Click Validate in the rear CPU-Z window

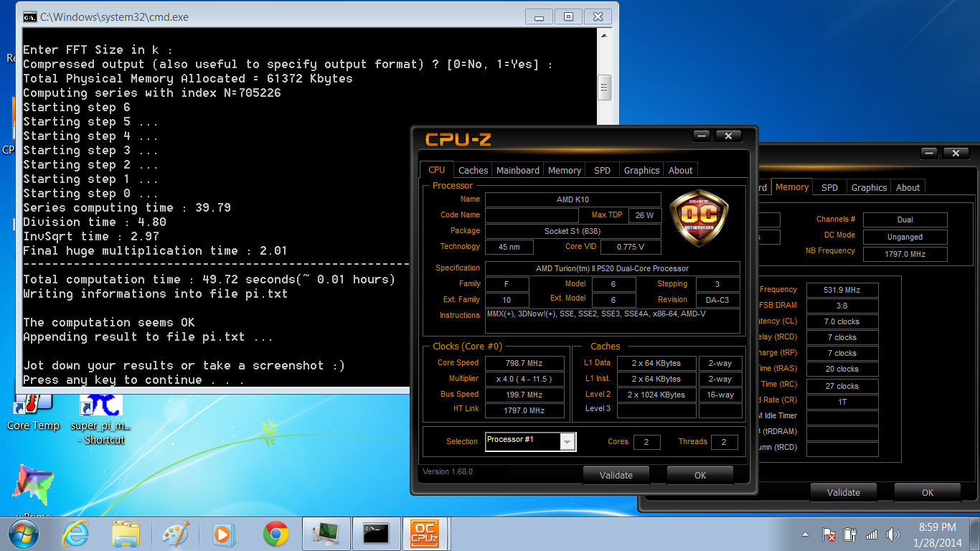coord(844,492)
